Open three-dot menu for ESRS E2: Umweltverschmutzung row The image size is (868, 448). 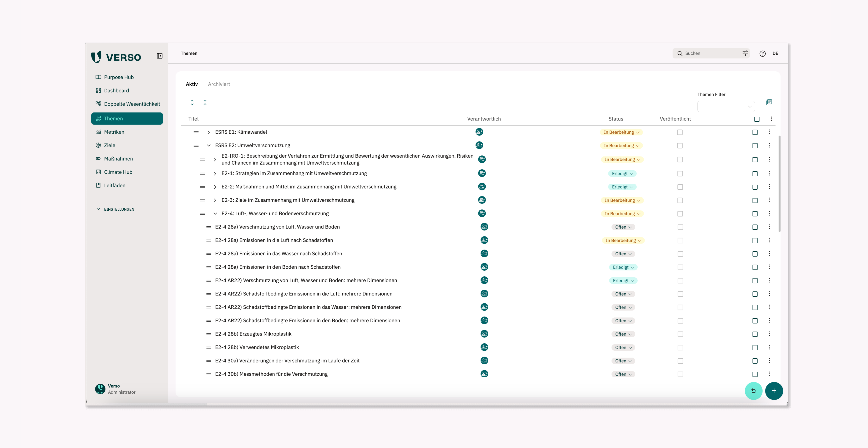[x=770, y=145]
